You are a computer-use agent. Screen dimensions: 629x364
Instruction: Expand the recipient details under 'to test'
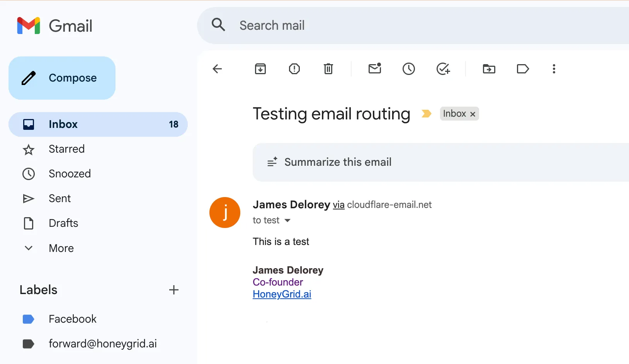tap(287, 220)
